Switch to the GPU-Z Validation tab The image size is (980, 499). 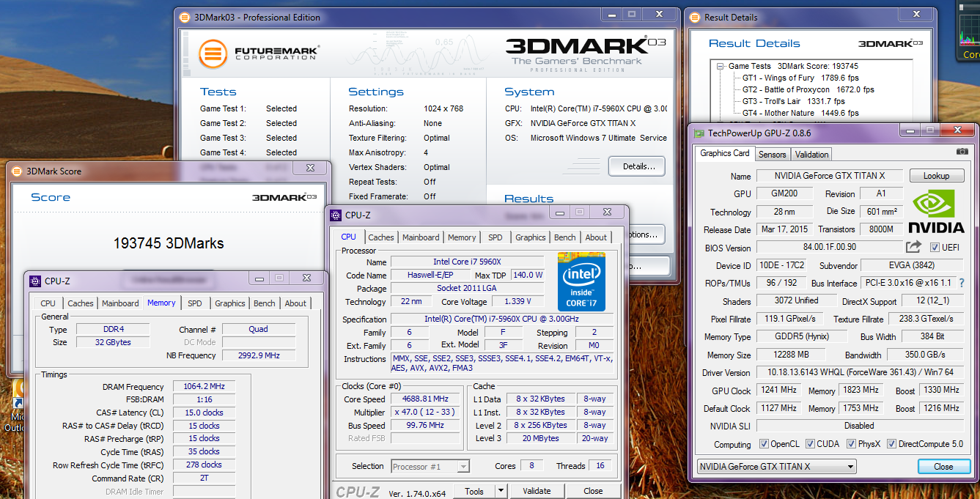point(811,155)
